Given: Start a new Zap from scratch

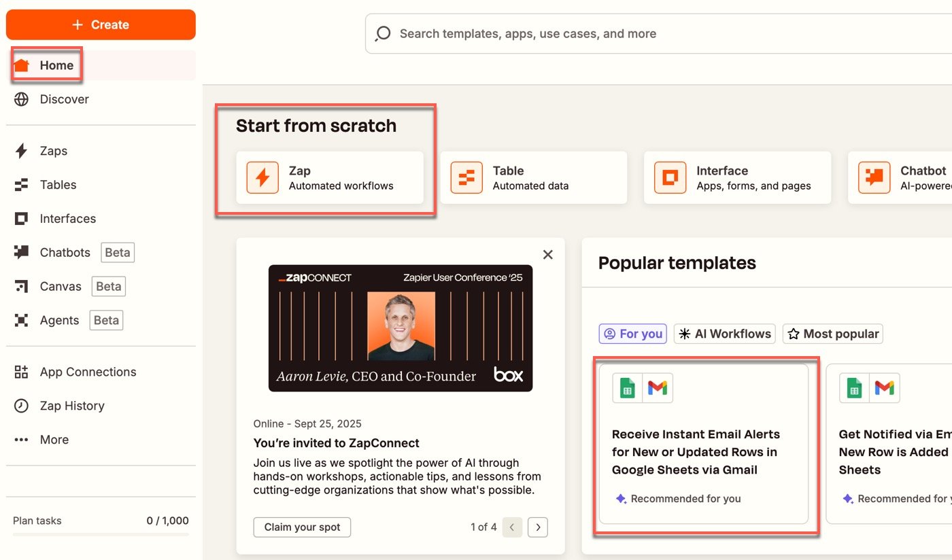Looking at the screenshot, I should point(330,177).
